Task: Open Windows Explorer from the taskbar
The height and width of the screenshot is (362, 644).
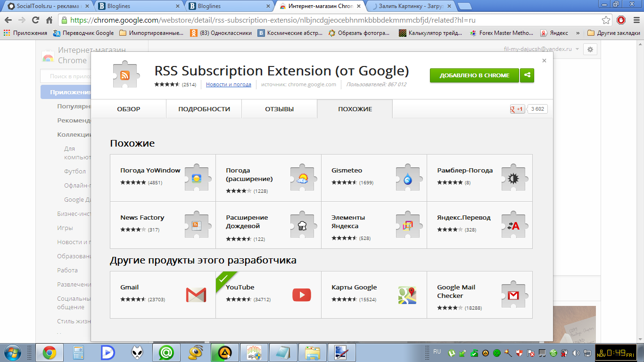Action: tap(313, 353)
